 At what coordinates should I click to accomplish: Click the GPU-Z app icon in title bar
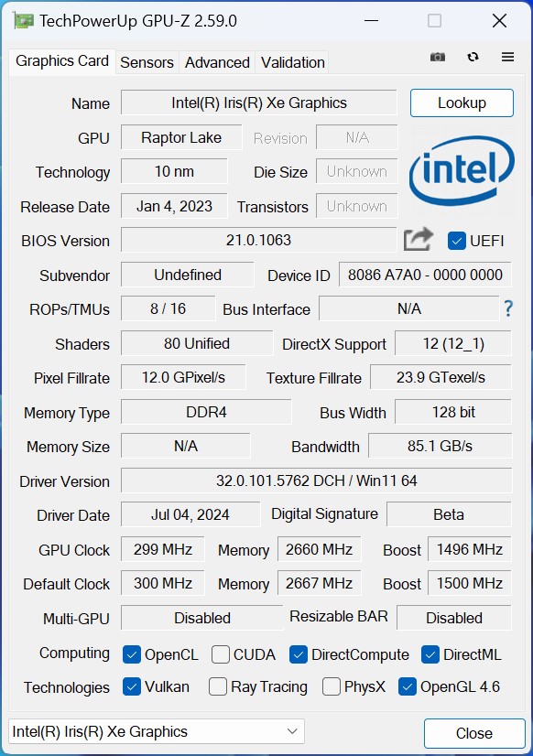click(23, 21)
